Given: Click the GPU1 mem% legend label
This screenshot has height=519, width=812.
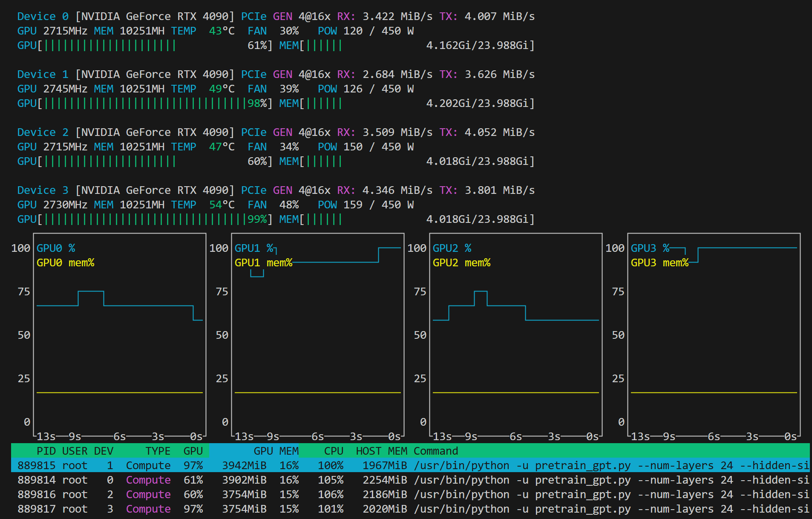Looking at the screenshot, I should [263, 263].
